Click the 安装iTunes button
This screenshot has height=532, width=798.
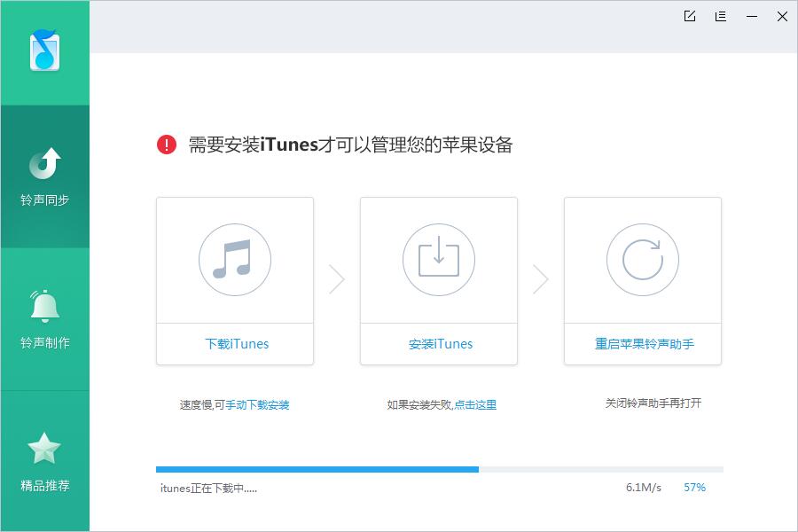click(441, 344)
